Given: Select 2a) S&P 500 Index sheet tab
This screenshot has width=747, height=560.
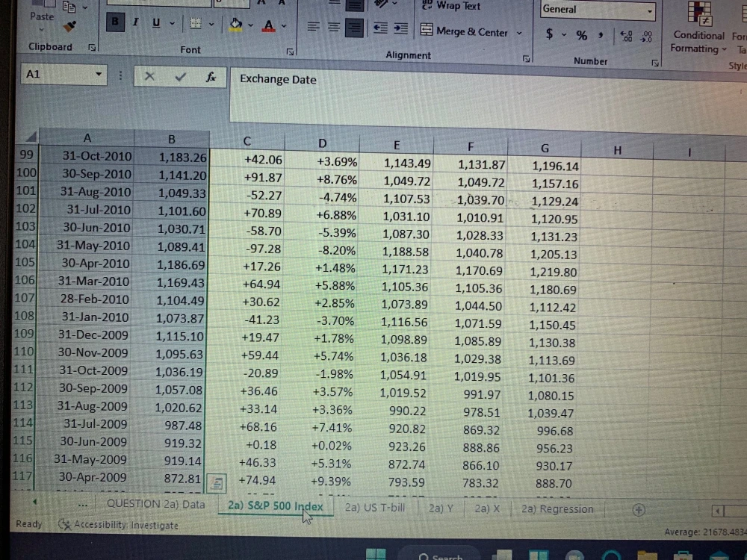Looking at the screenshot, I should tap(276, 506).
